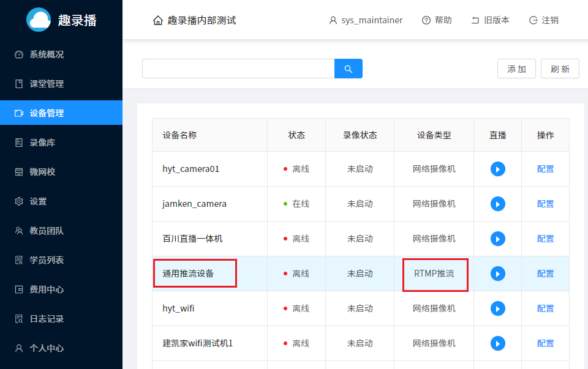588x369 pixels.
Task: Click 在线 status of jamken_camera
Action: 301,204
